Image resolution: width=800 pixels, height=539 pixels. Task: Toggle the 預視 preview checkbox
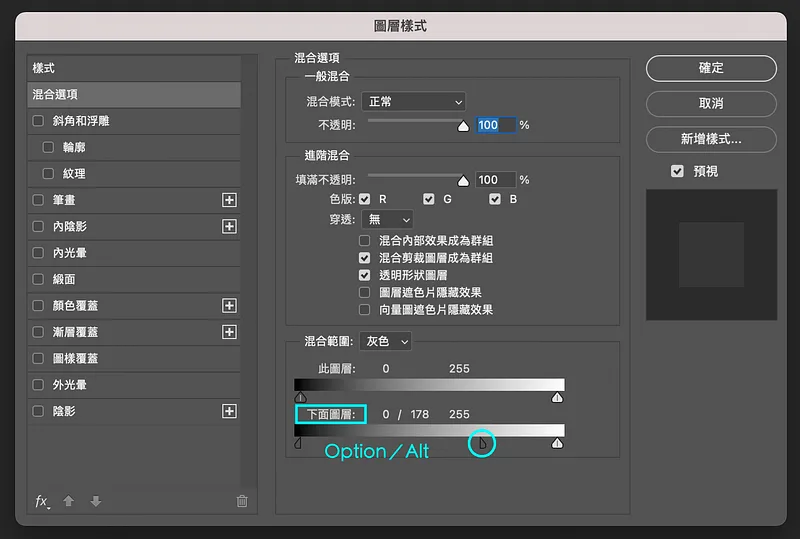(677, 171)
